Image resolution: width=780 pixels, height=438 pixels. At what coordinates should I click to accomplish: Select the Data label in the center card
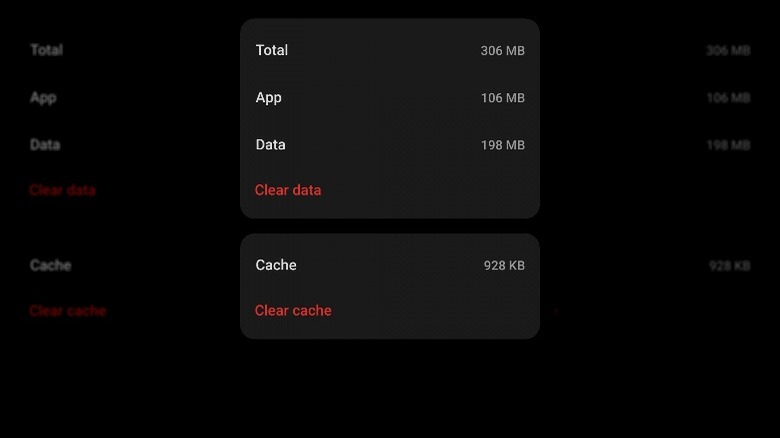(271, 145)
